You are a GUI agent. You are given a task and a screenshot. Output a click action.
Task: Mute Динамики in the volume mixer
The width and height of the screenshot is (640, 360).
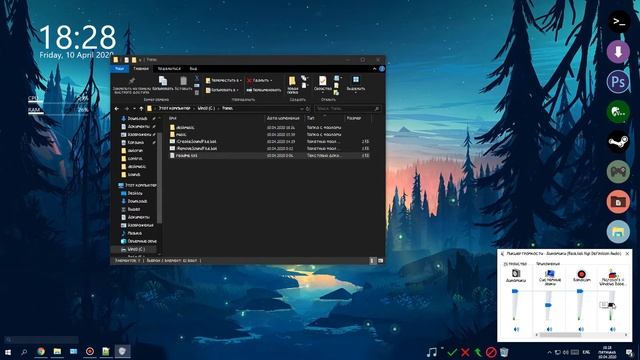click(x=516, y=329)
